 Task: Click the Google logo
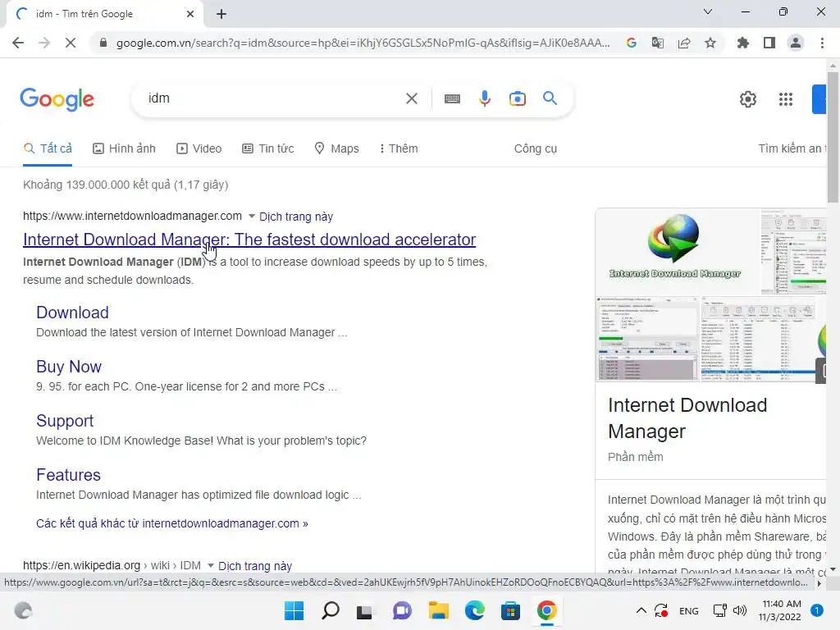(x=57, y=99)
